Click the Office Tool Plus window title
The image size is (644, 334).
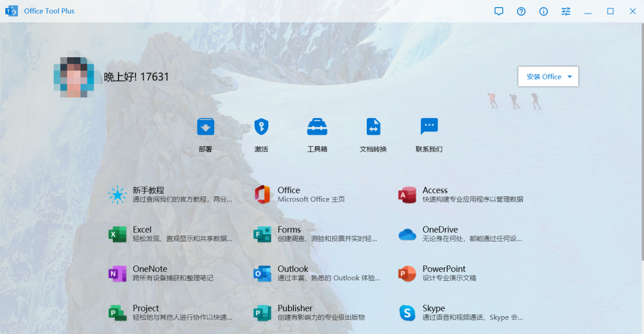49,11
